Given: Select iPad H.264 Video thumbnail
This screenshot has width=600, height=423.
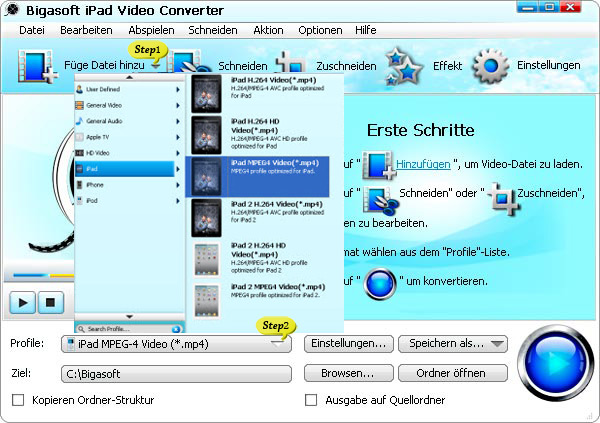Looking at the screenshot, I should pyautogui.click(x=207, y=94).
